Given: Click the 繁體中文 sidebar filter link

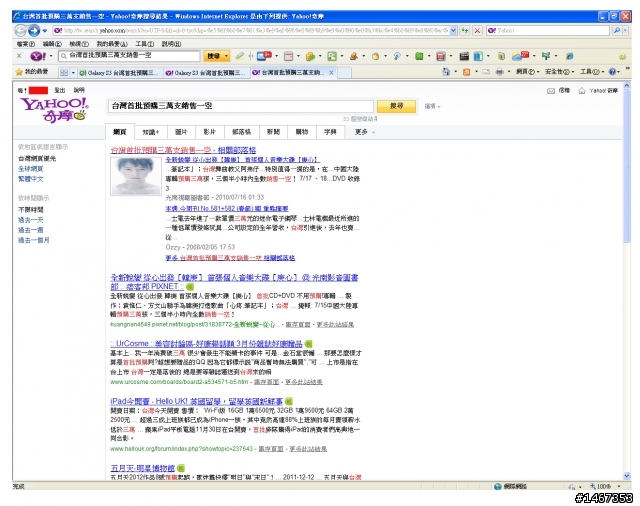Looking at the screenshot, I should tap(30, 179).
